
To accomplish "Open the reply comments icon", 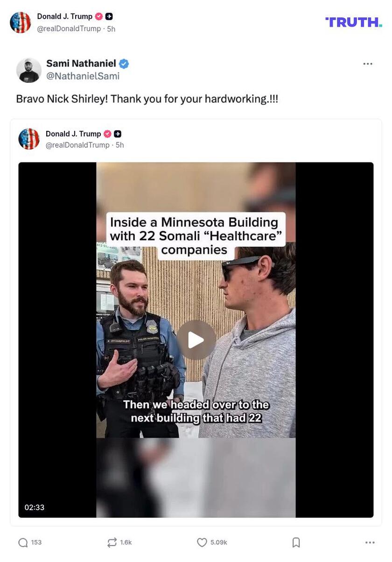I will [23, 542].
